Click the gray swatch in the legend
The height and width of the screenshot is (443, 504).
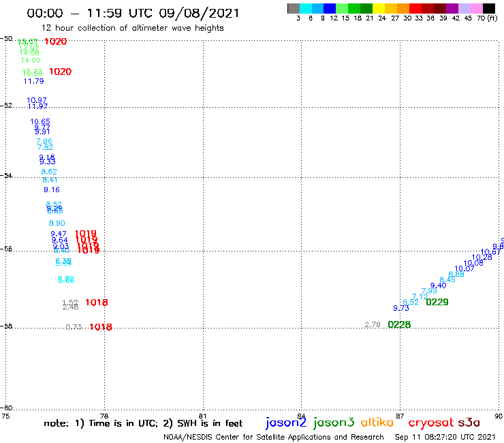pyautogui.click(x=294, y=8)
